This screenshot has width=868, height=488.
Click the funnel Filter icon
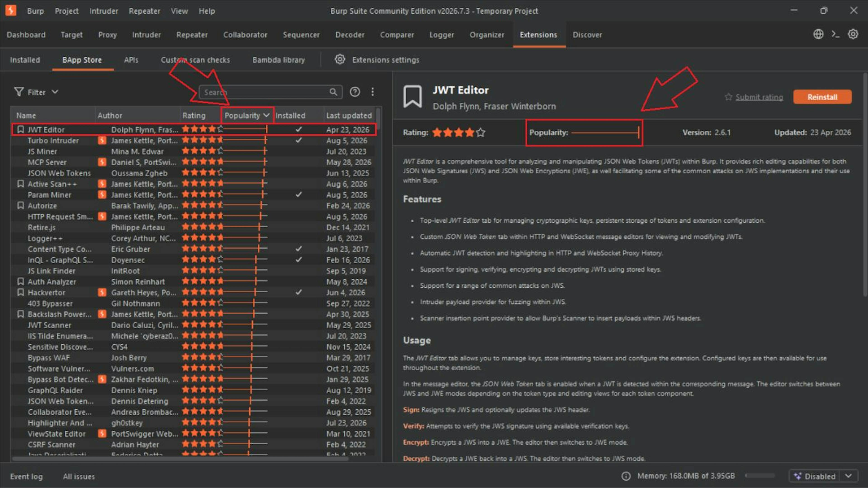(x=19, y=92)
